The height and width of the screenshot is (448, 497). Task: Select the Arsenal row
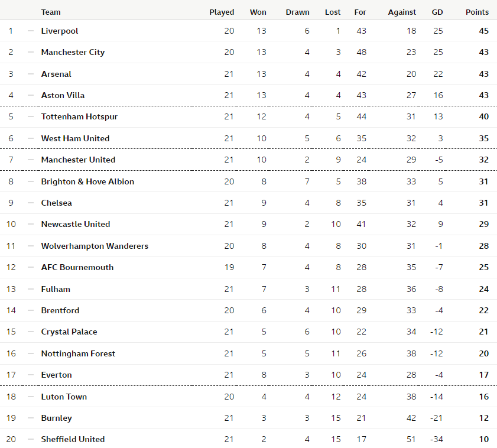(x=248, y=74)
